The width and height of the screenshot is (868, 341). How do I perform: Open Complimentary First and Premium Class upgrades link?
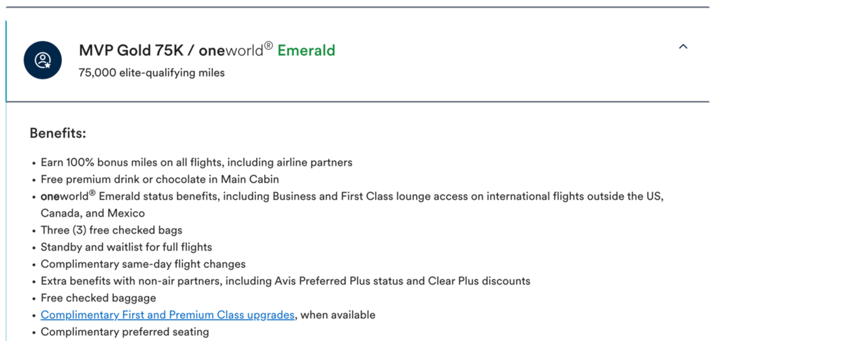coord(167,315)
